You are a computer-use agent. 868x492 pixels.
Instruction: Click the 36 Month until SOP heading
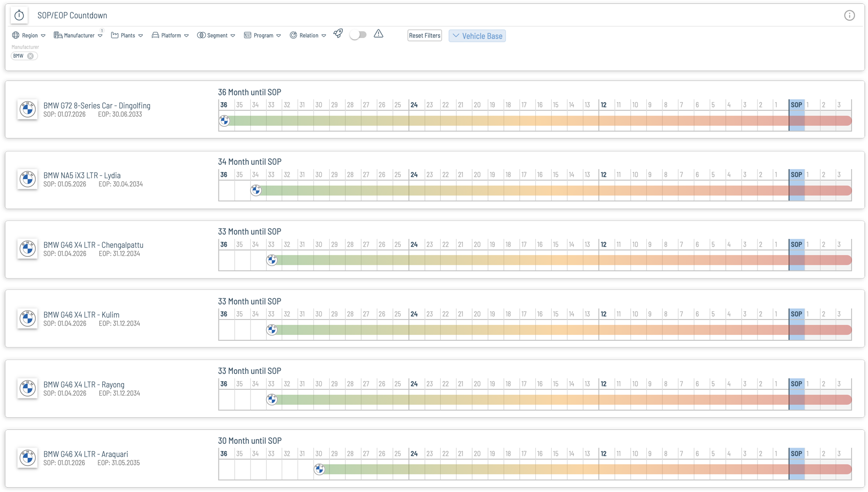[249, 92]
